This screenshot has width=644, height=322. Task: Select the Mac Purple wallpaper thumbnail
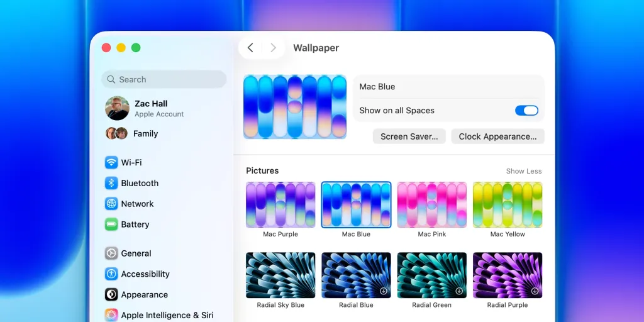pyautogui.click(x=280, y=204)
